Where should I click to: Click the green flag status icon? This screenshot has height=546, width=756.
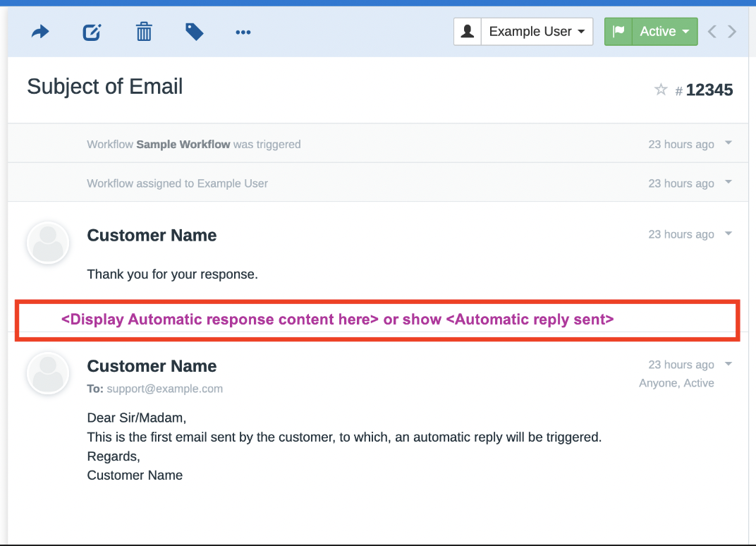coord(618,31)
